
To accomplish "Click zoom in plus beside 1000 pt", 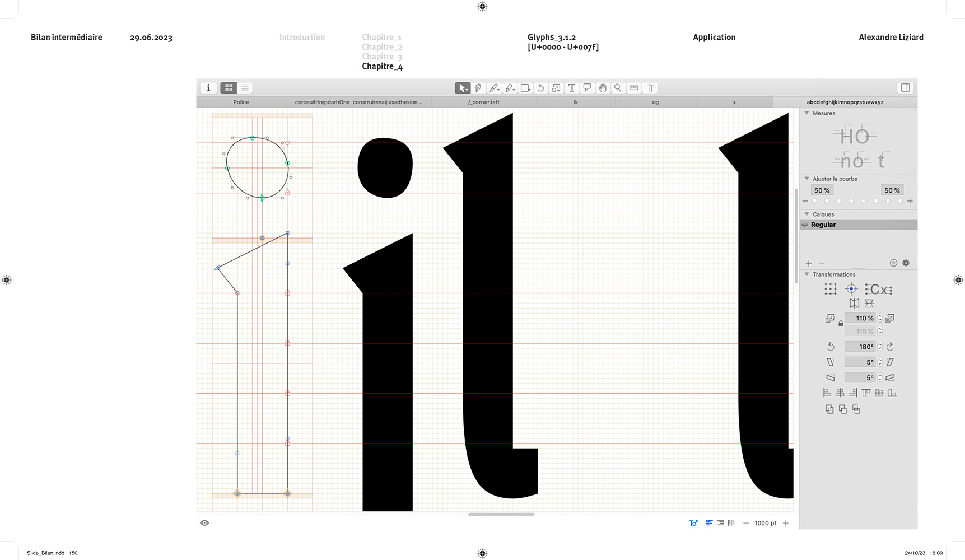I will pos(786,523).
